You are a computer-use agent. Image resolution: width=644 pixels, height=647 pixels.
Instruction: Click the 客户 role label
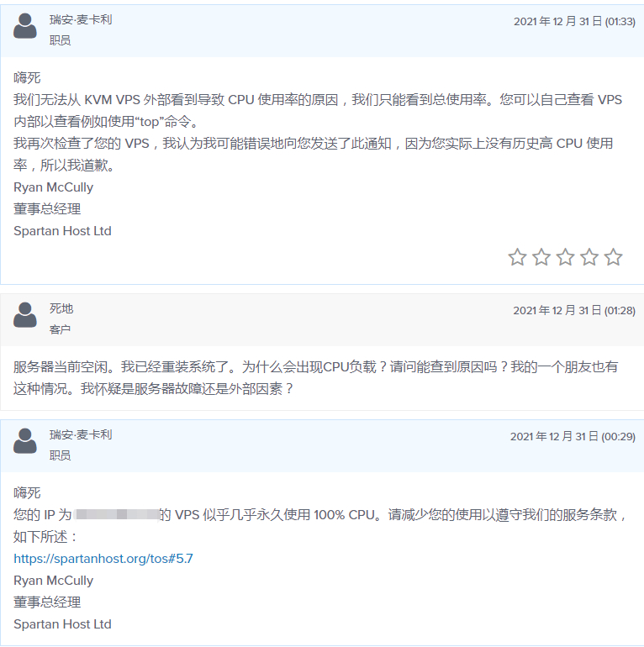coord(60,329)
